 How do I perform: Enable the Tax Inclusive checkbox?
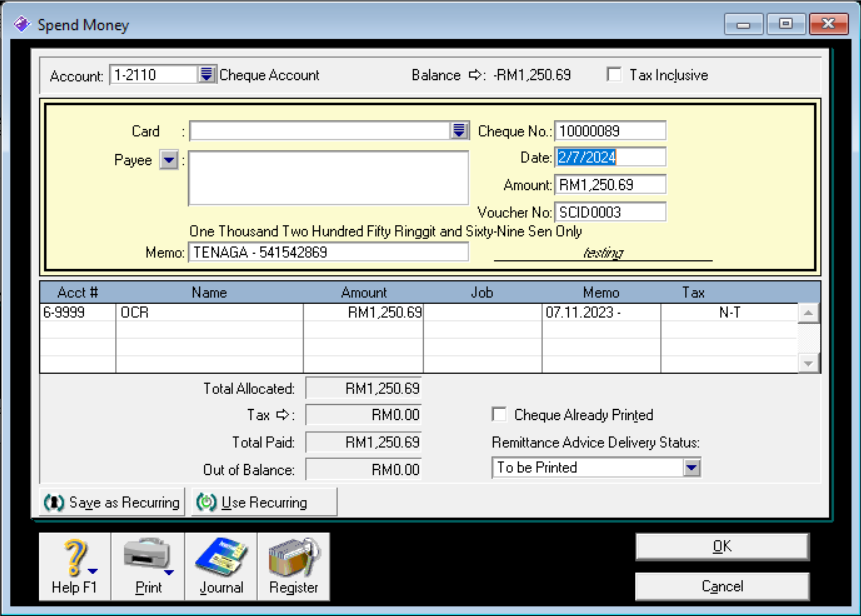614,75
